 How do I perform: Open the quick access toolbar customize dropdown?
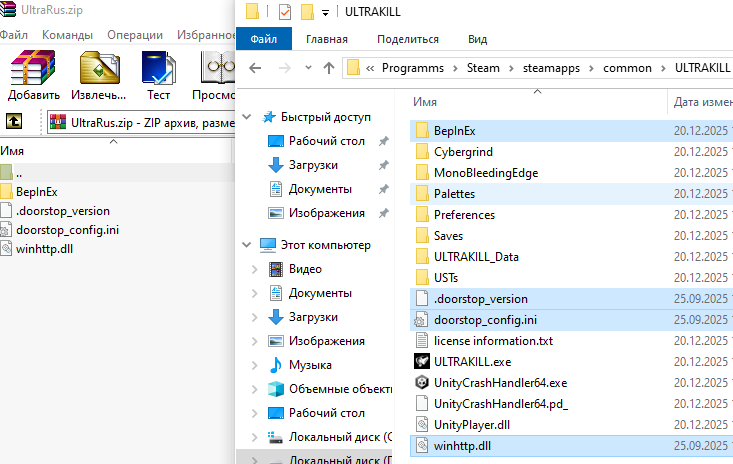[x=325, y=13]
